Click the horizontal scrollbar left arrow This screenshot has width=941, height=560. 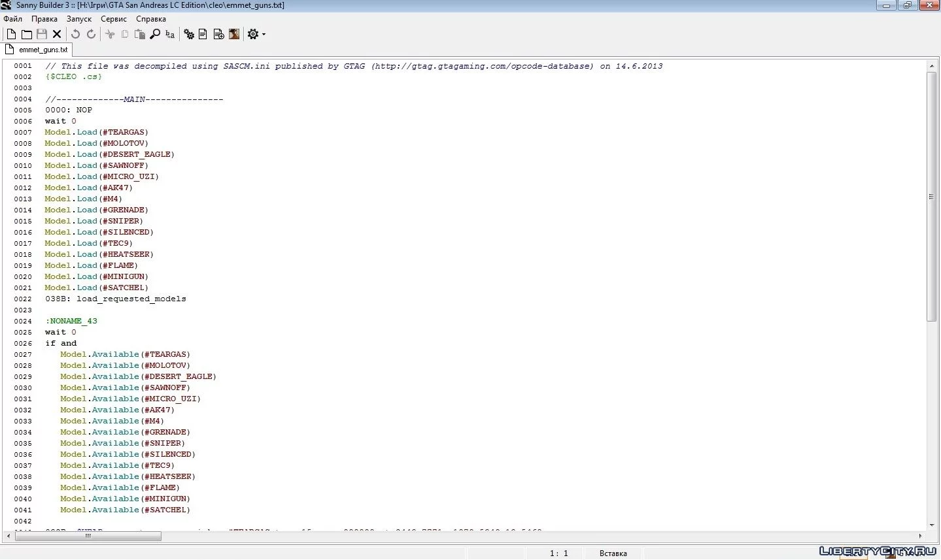(9, 536)
